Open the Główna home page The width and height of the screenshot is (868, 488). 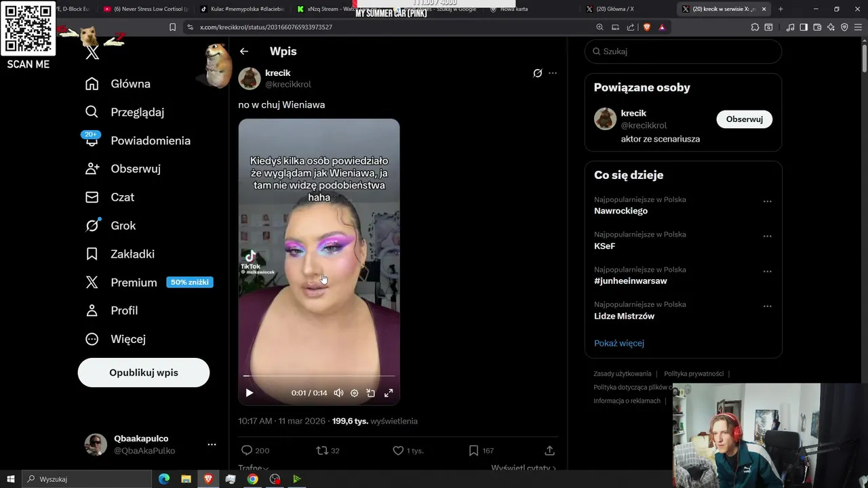coord(117,84)
